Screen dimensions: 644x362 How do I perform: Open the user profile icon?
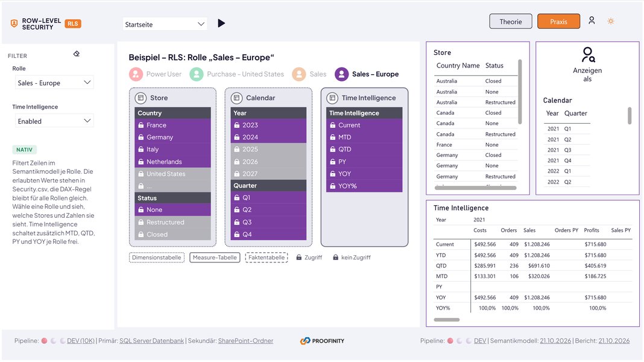[x=592, y=20]
